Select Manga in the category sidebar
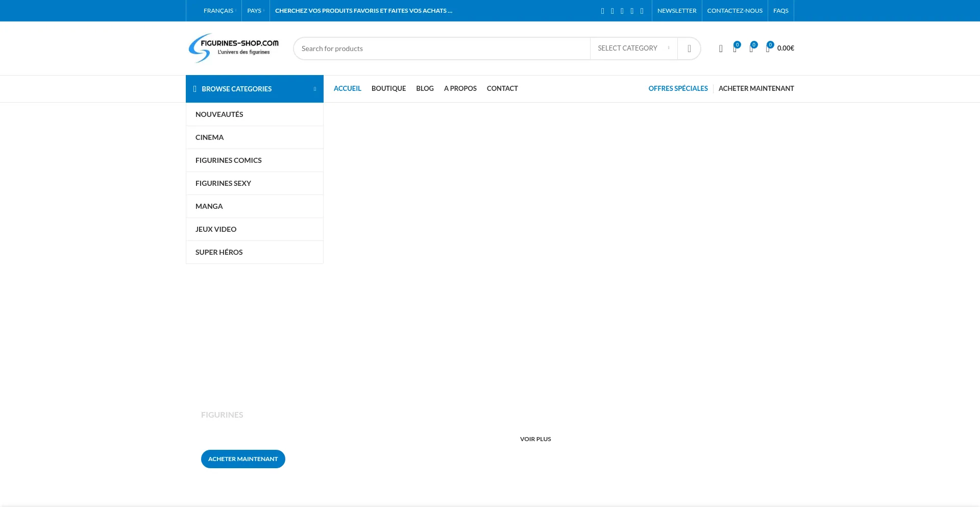Image resolution: width=980 pixels, height=507 pixels. pyautogui.click(x=209, y=206)
